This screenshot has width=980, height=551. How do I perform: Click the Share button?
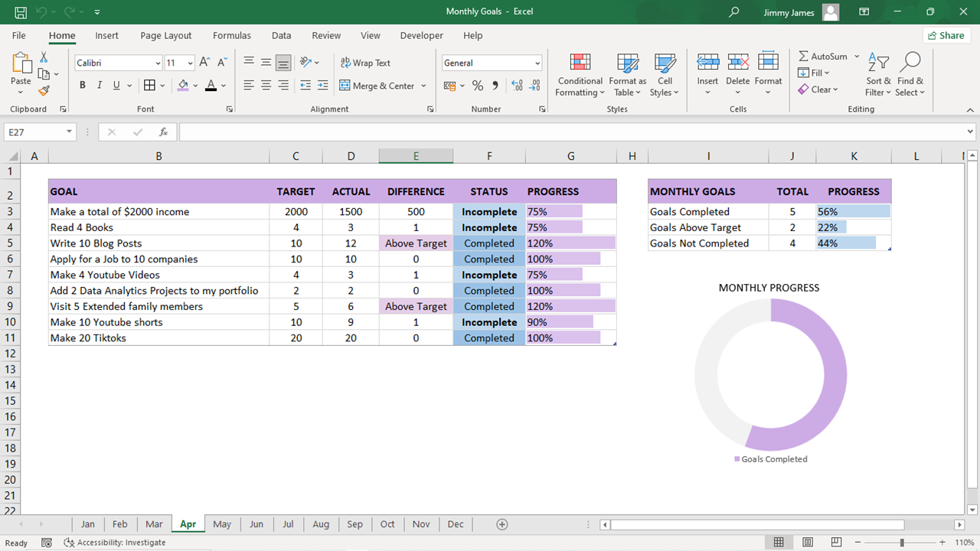(946, 35)
